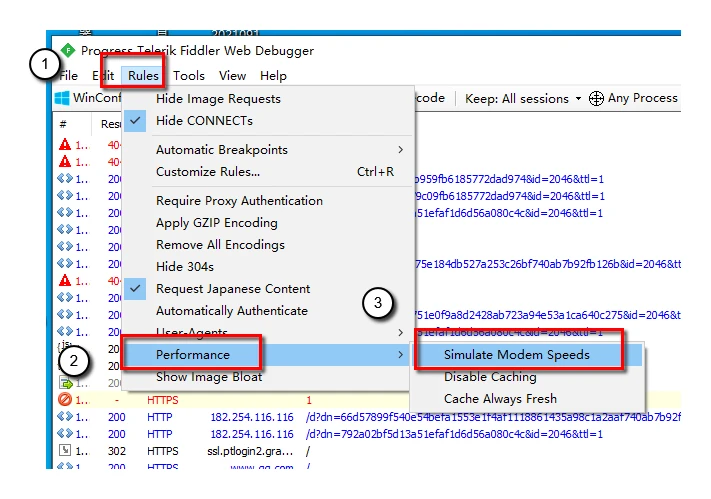Enable Require Proxy Authentication
The height and width of the screenshot is (499, 711).
pyautogui.click(x=268, y=201)
